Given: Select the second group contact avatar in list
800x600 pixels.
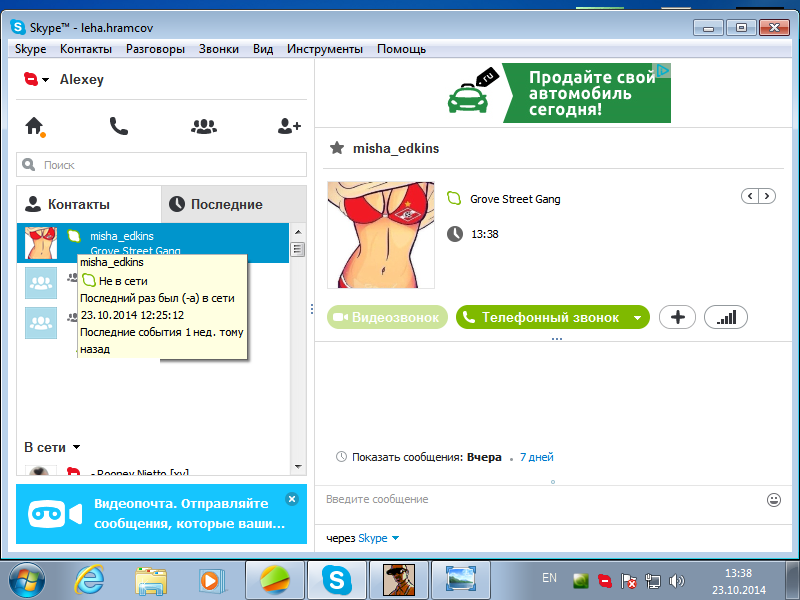Looking at the screenshot, I should 41,322.
